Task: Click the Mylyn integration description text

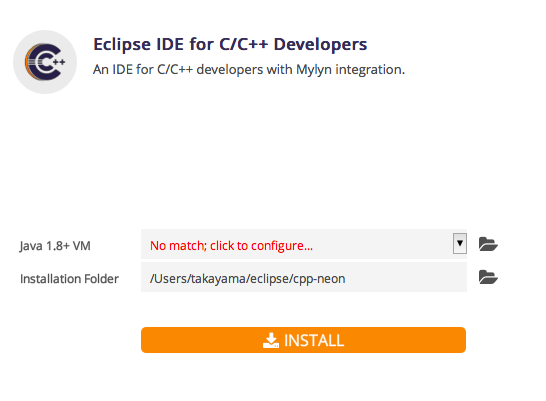Action: [249, 70]
